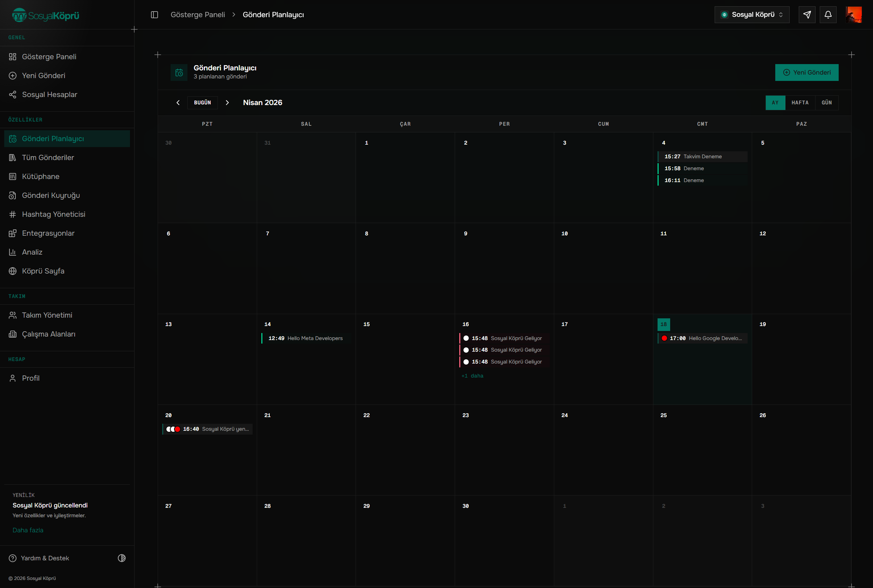This screenshot has width=873, height=588.
Task: Open Çalışma Alanları menu item
Action: point(67,334)
